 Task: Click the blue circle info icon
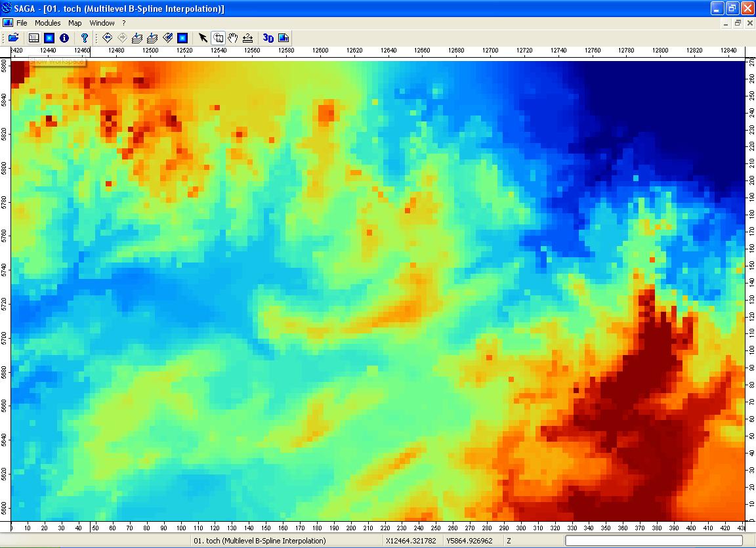point(64,37)
